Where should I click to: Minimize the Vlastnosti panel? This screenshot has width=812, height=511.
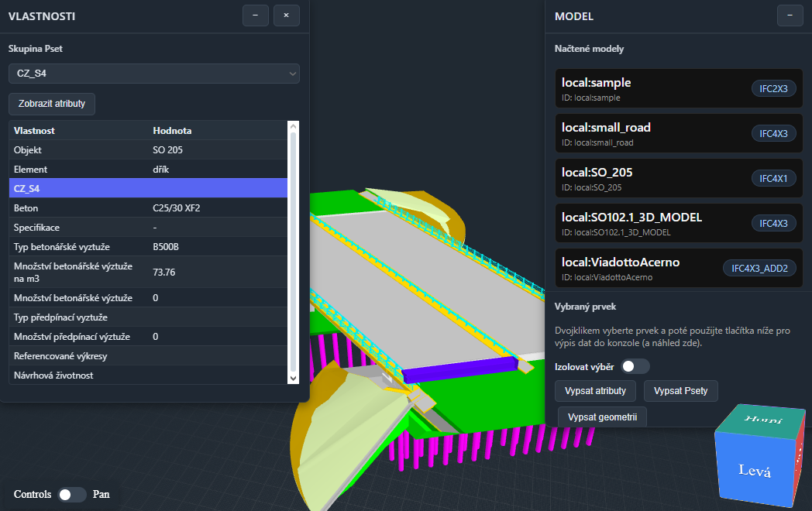tap(255, 15)
